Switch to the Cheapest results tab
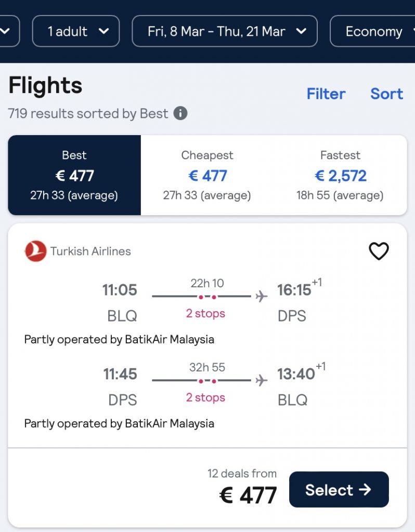Image resolution: width=415 pixels, height=532 pixels. [207, 175]
